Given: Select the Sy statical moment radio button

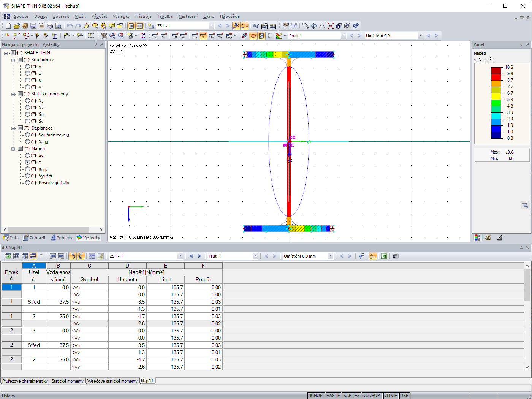Looking at the screenshot, I should (28, 101).
